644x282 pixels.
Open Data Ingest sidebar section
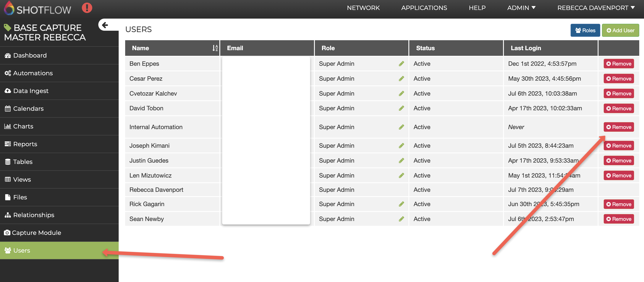point(31,91)
